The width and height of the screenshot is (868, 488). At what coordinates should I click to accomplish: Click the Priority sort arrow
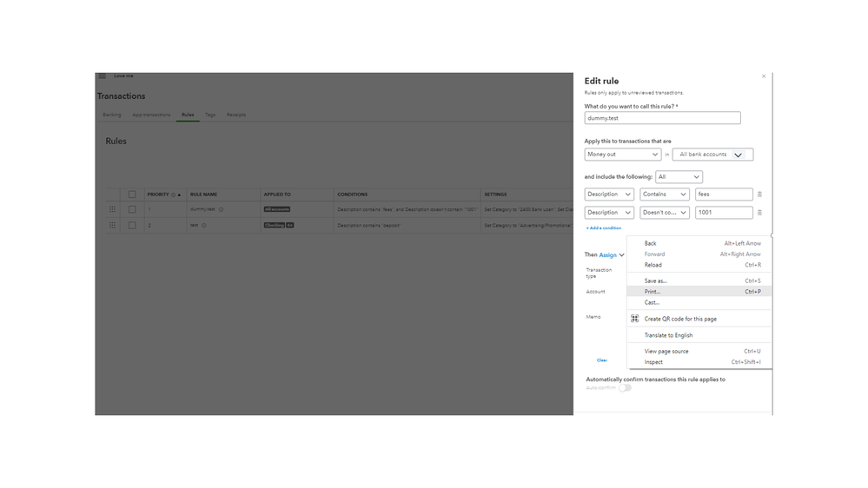[179, 195]
